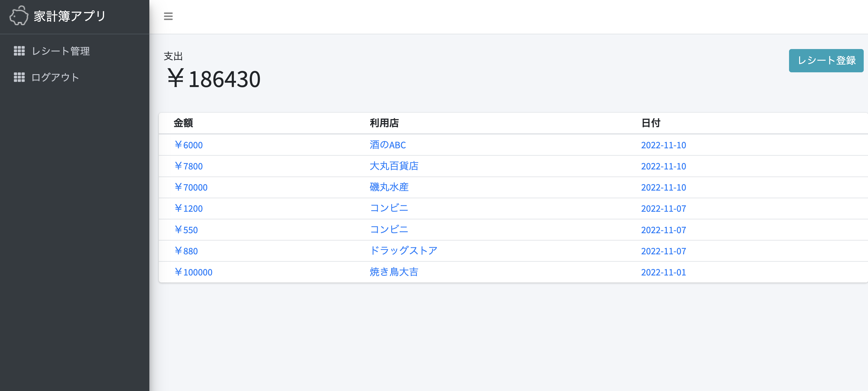Select レシート管理 in the sidebar
Viewport: 868px width, 391px height.
(x=61, y=51)
